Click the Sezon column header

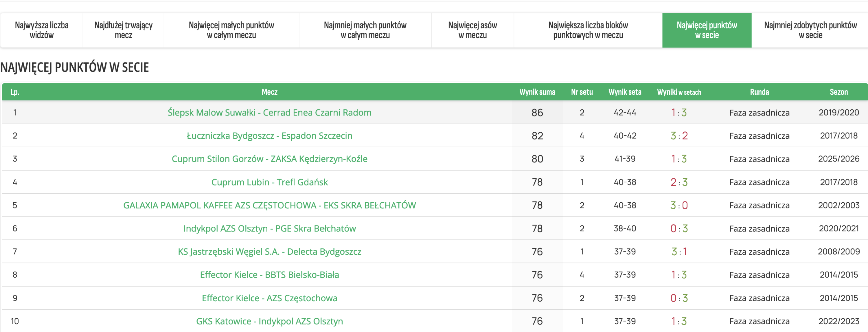point(838,92)
